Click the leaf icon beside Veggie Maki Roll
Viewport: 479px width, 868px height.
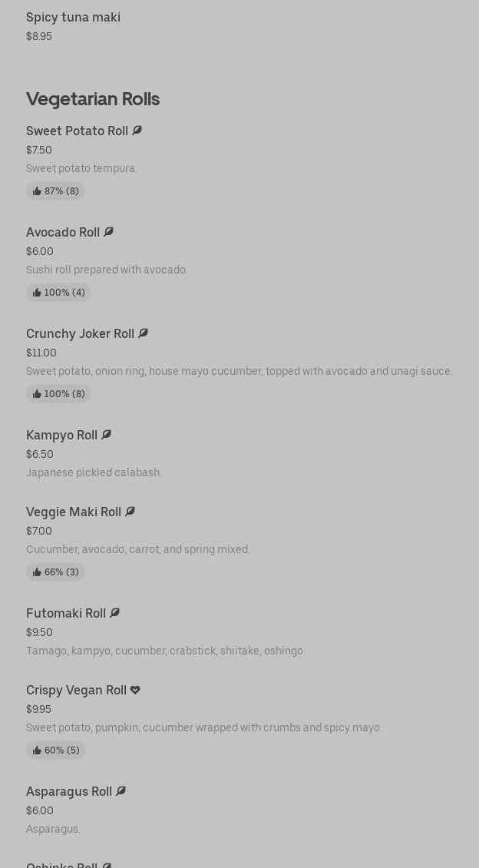130,512
